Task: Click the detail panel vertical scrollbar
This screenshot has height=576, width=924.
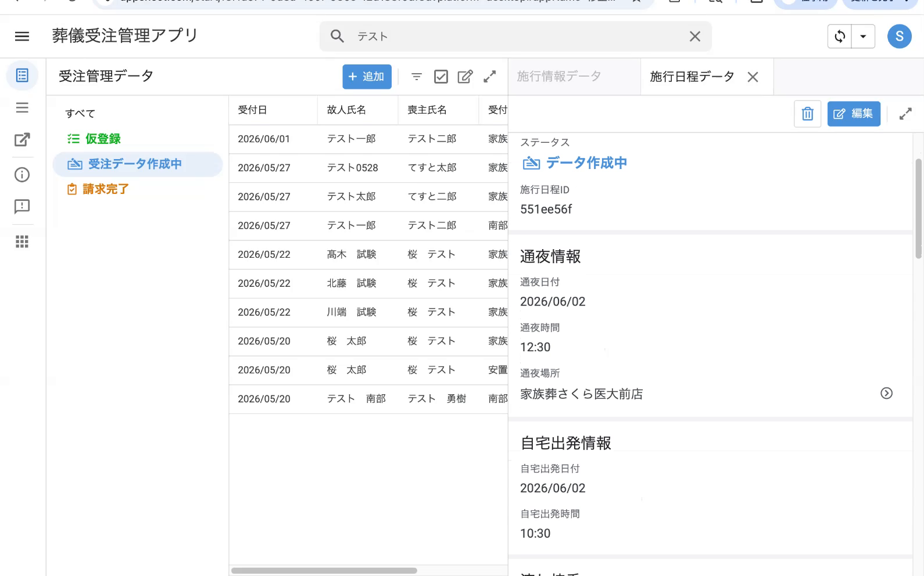Action: pyautogui.click(x=919, y=208)
